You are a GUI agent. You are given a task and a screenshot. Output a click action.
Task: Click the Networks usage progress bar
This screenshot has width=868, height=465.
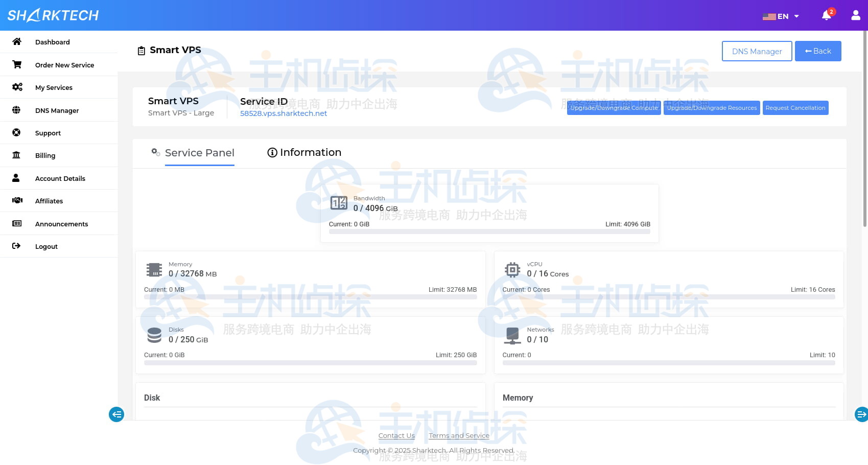coord(669,363)
